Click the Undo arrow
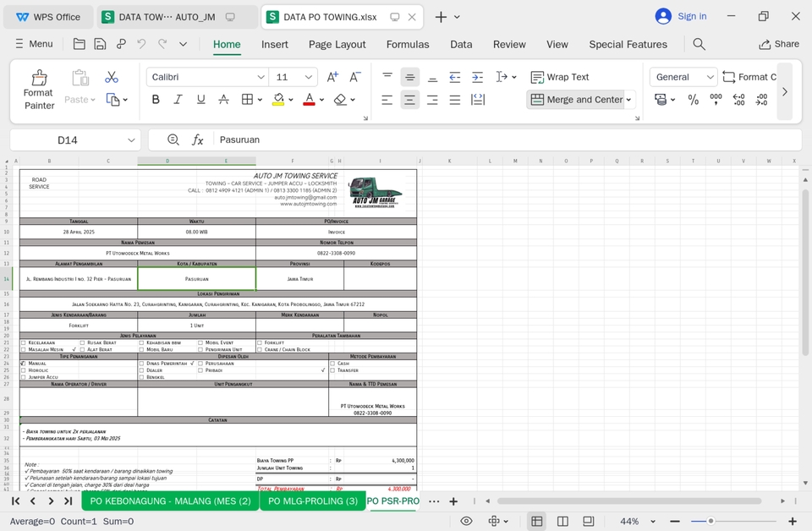This screenshot has height=531, width=812. coord(141,44)
